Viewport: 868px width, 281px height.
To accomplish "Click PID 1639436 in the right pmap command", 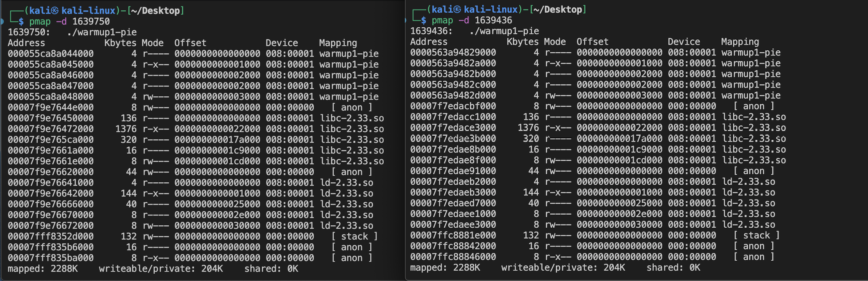I will pos(494,20).
